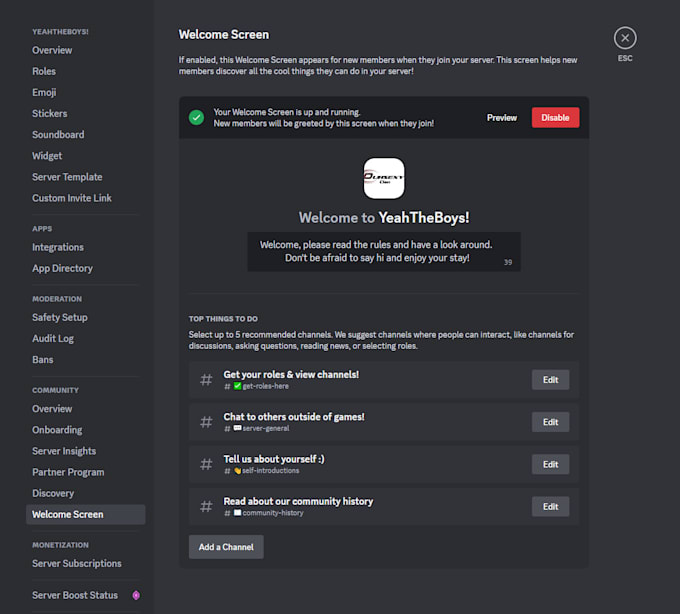
Task: Click the 'Chat to others outside of games!' title
Action: click(294, 417)
